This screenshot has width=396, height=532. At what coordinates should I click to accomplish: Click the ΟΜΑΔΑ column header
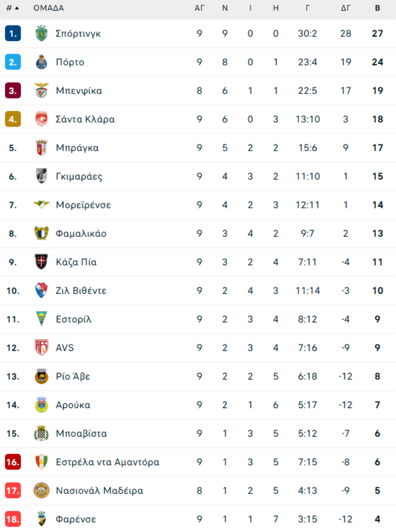[x=48, y=8]
